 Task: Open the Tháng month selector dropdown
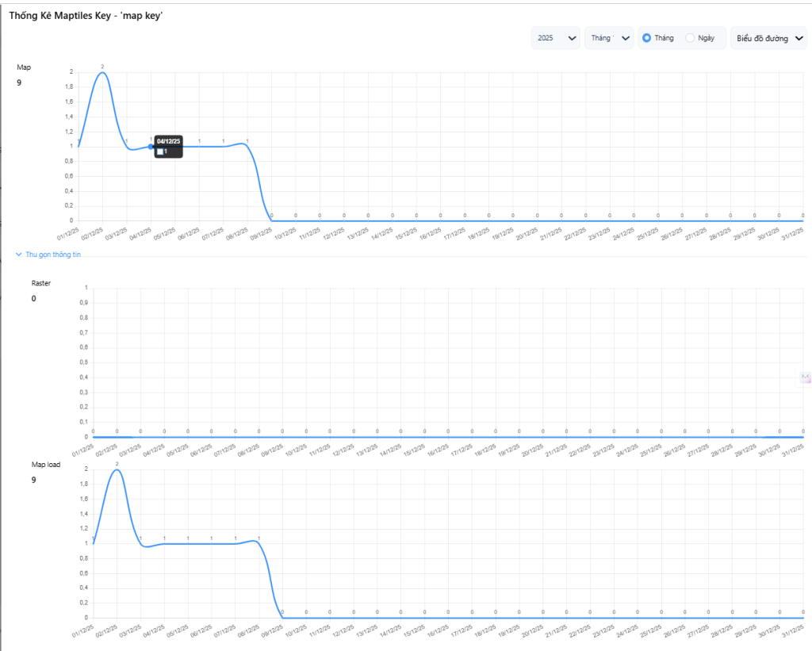[608, 38]
